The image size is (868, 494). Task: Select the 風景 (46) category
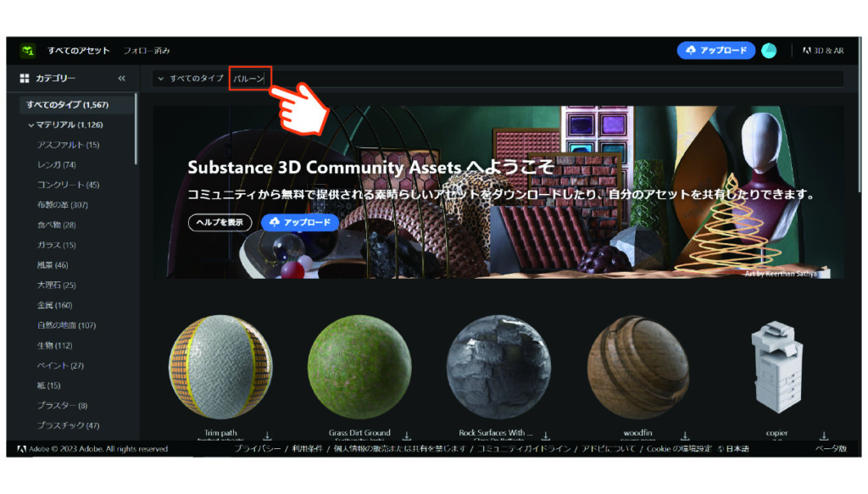click(53, 265)
